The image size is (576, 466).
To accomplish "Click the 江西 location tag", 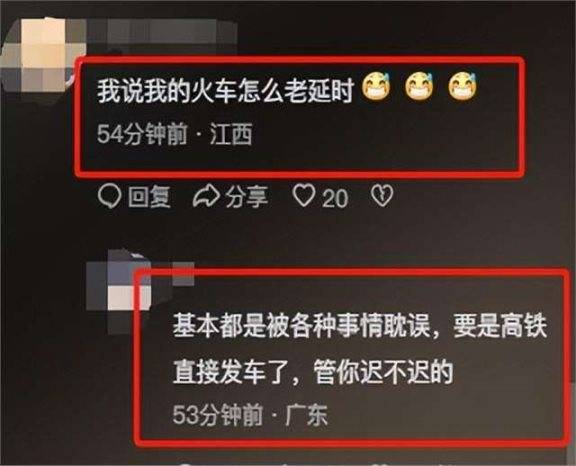I will point(231,134).
